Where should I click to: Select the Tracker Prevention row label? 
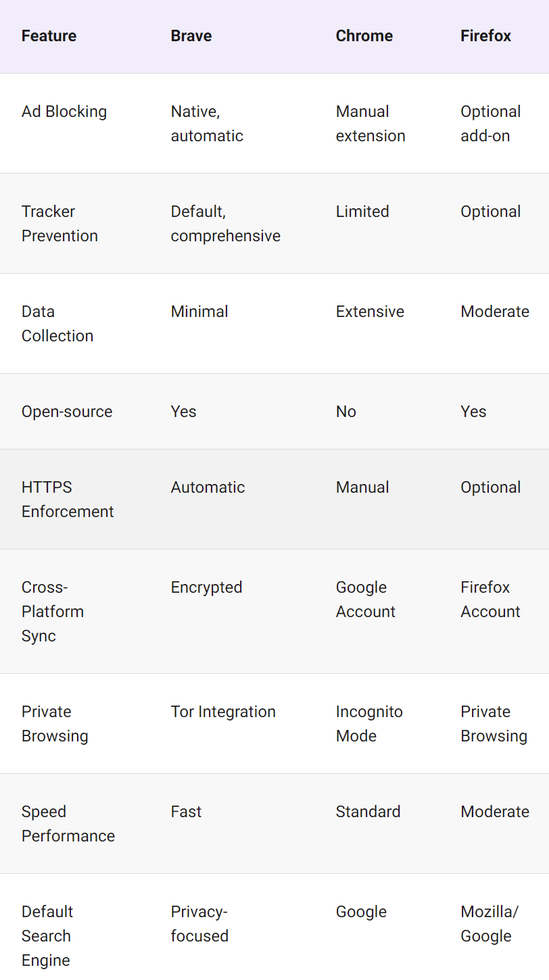[59, 224]
